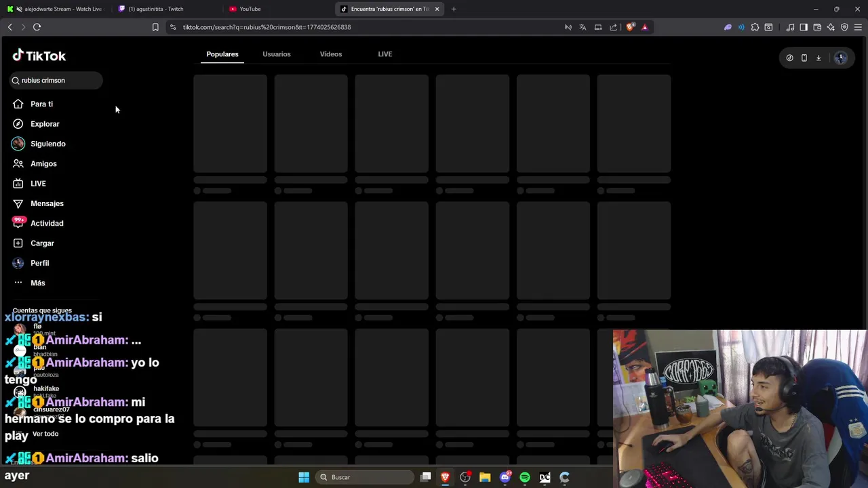This screenshot has height=488, width=868.
Task: Switch to the Populares tab
Action: pyautogui.click(x=222, y=54)
